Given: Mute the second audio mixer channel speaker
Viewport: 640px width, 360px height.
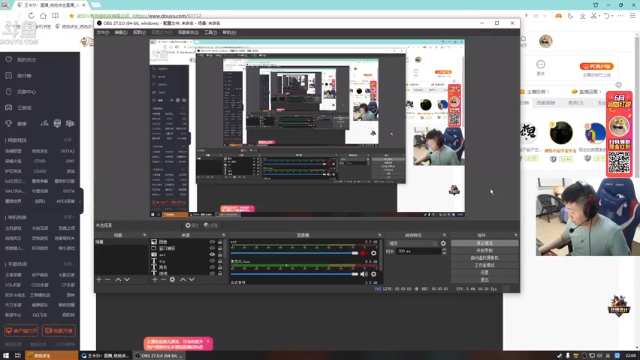Looking at the screenshot, I should coord(364,274).
